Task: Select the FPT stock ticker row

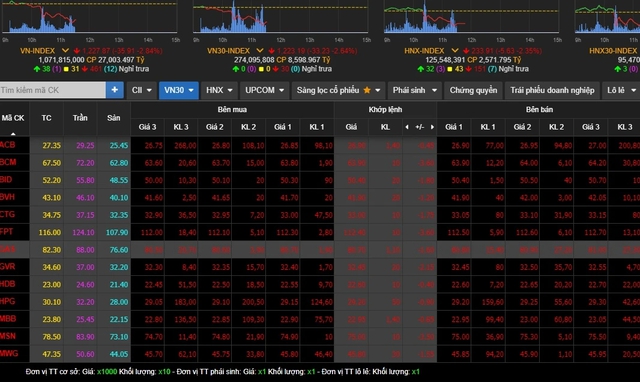Action: click(x=320, y=232)
